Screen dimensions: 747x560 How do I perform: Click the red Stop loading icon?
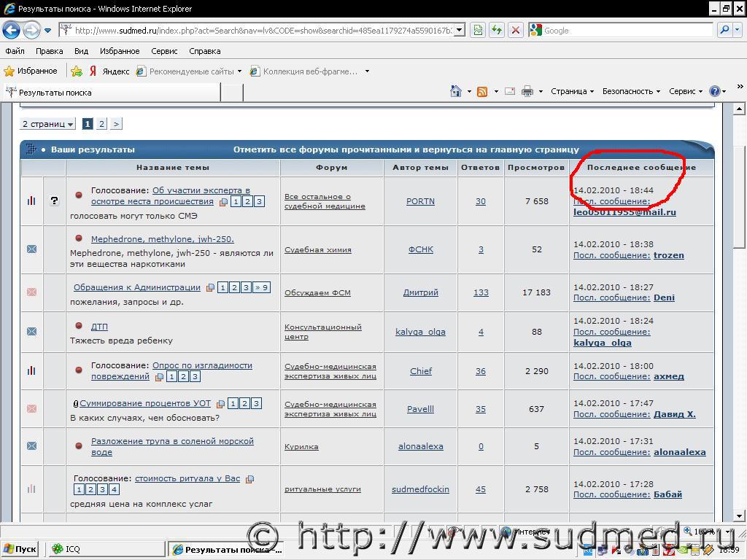pos(516,30)
